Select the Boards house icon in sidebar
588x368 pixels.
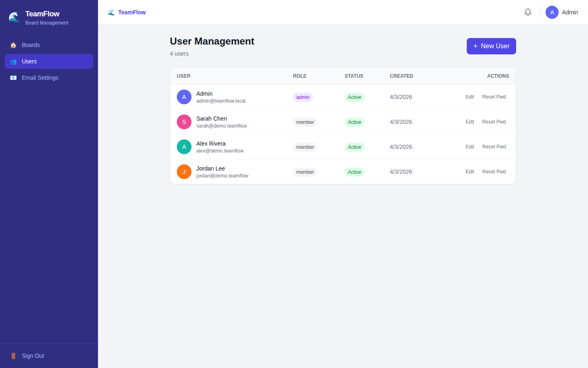pos(13,45)
